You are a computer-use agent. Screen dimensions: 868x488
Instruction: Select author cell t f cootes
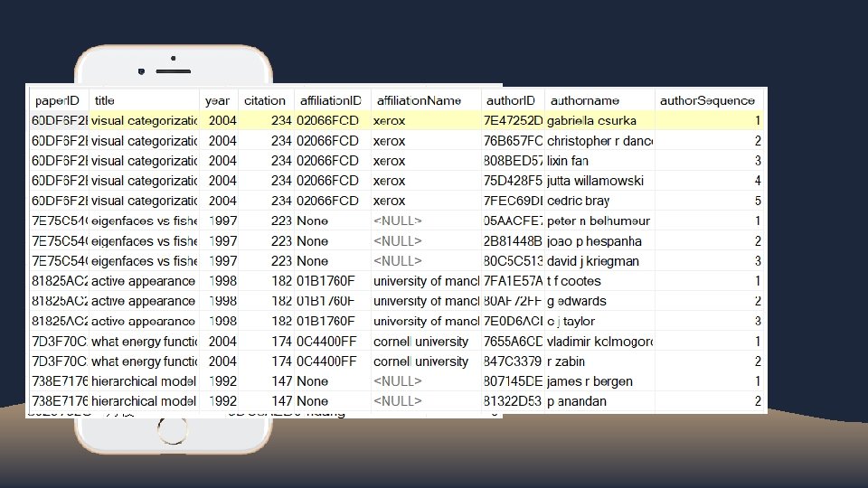click(599, 281)
